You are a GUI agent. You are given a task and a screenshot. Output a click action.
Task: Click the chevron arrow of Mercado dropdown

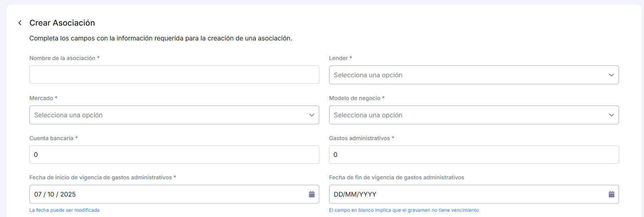point(311,115)
